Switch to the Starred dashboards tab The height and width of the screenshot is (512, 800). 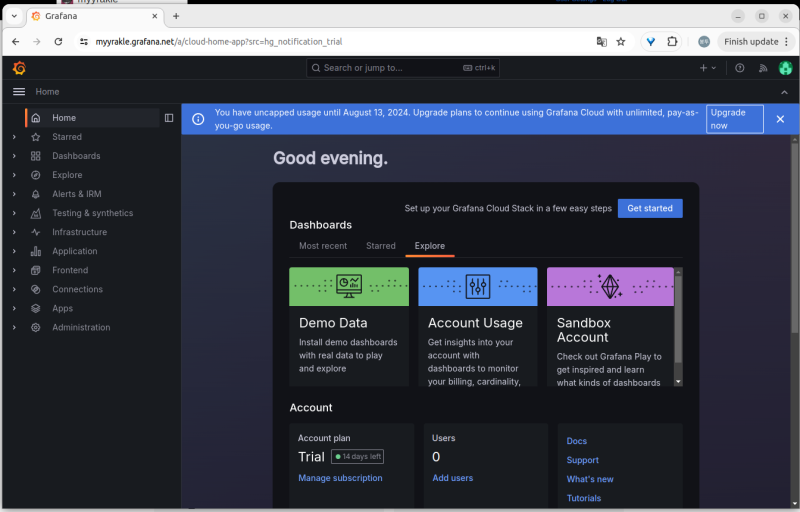(380, 246)
